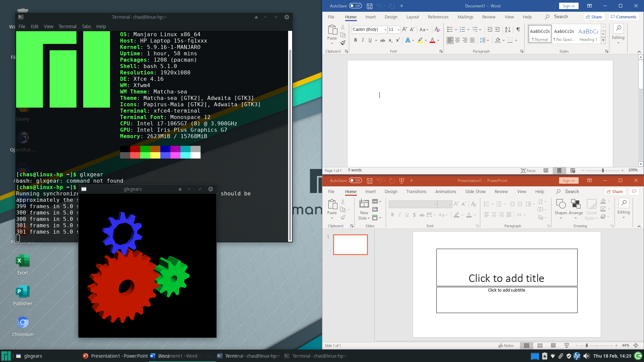Open the Insert tab in PowerPoint ribbon
The width and height of the screenshot is (644, 362).
(x=371, y=191)
